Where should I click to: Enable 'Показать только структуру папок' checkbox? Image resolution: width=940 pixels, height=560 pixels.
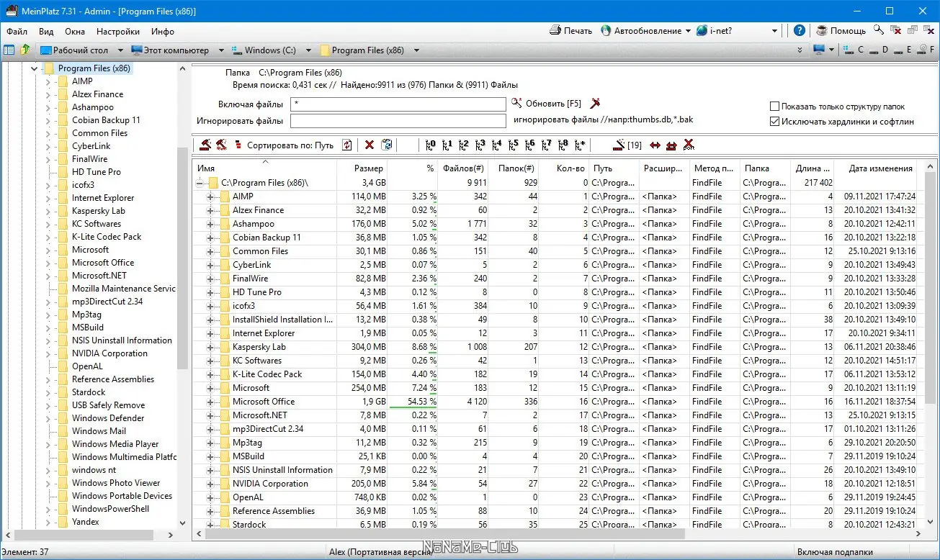click(x=775, y=107)
